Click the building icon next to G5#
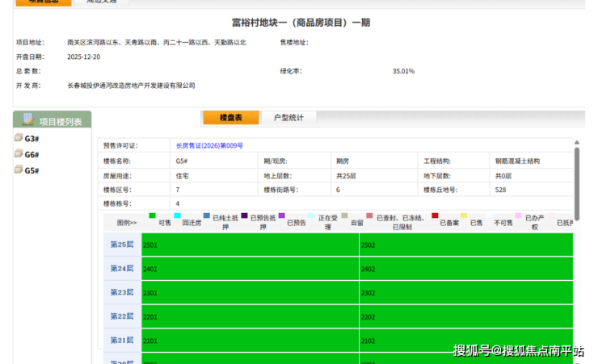The height and width of the screenshot is (364, 598). 18,170
